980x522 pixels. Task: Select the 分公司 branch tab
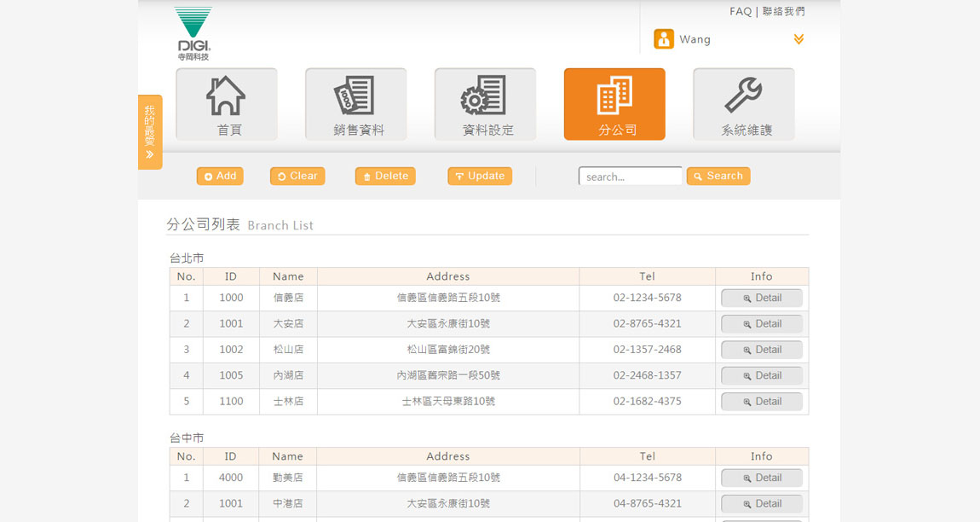point(614,104)
